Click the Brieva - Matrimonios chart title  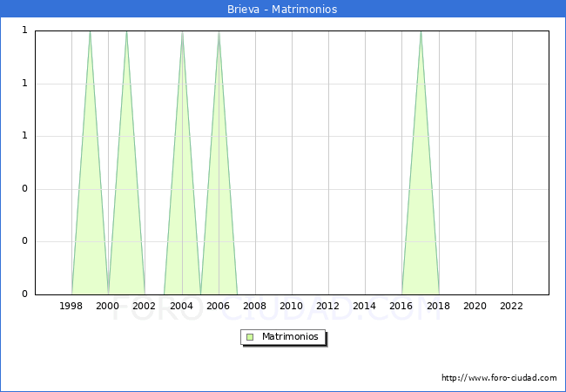tap(282, 9)
